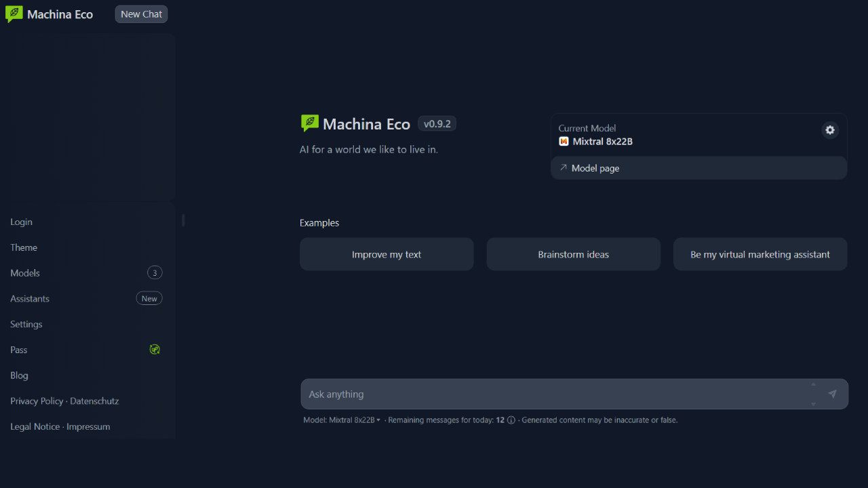Click the up chevron beside the message box
The image size is (868, 488).
tap(813, 384)
